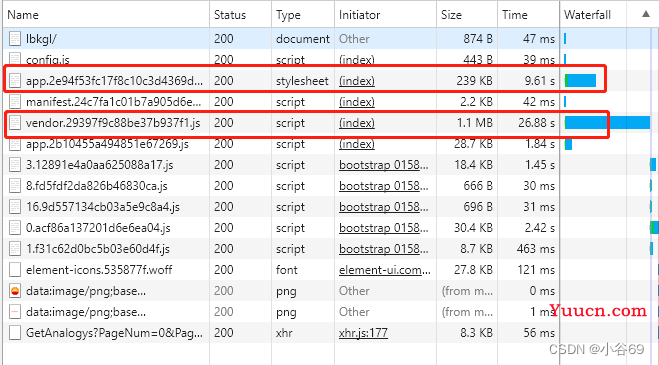Toggle the Waterfall sort arrow
Screen dimensions: 659x365
coord(646,14)
